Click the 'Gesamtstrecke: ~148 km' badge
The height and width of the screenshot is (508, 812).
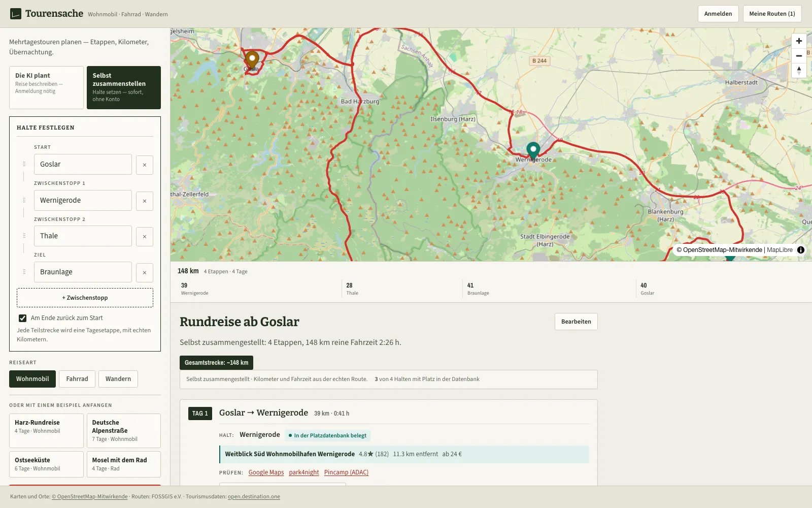(x=216, y=363)
